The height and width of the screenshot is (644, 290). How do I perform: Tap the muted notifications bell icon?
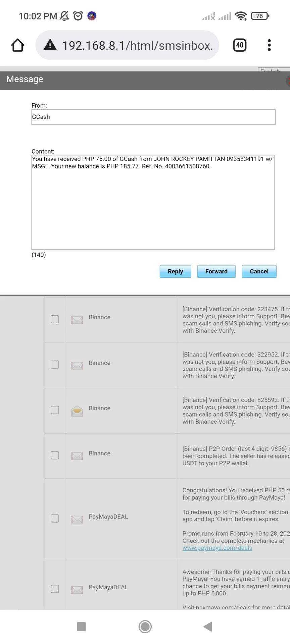[x=64, y=16]
